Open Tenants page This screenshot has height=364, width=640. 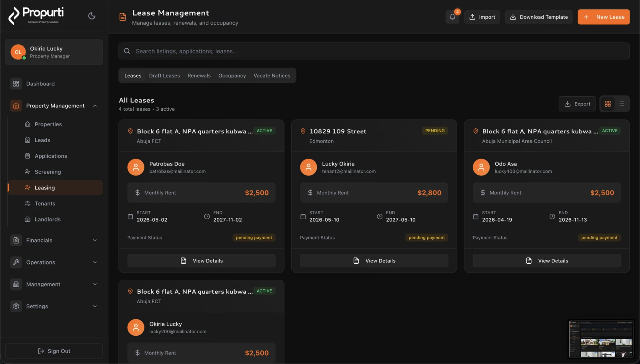point(56,203)
